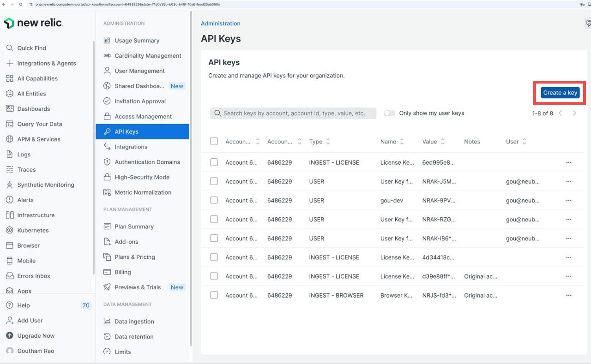Image resolution: width=591 pixels, height=364 pixels.
Task: Sort the Type column
Action: pyautogui.click(x=329, y=141)
